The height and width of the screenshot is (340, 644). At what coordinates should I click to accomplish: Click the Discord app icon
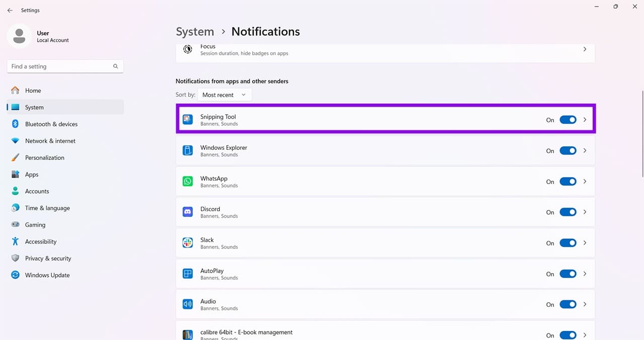click(x=188, y=212)
